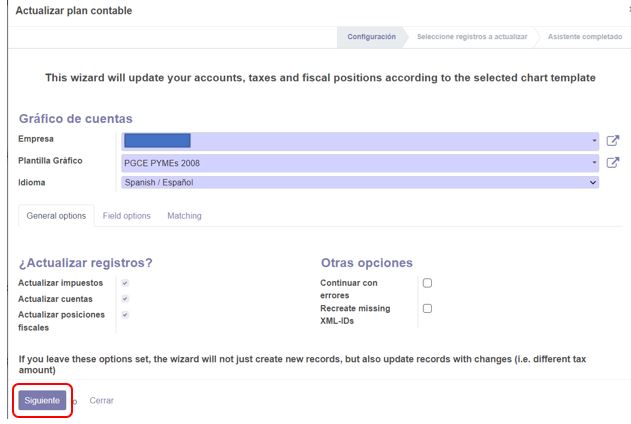Open external link icon for Plantilla Gráfico
The width and height of the screenshot is (631, 424).
pyautogui.click(x=612, y=163)
